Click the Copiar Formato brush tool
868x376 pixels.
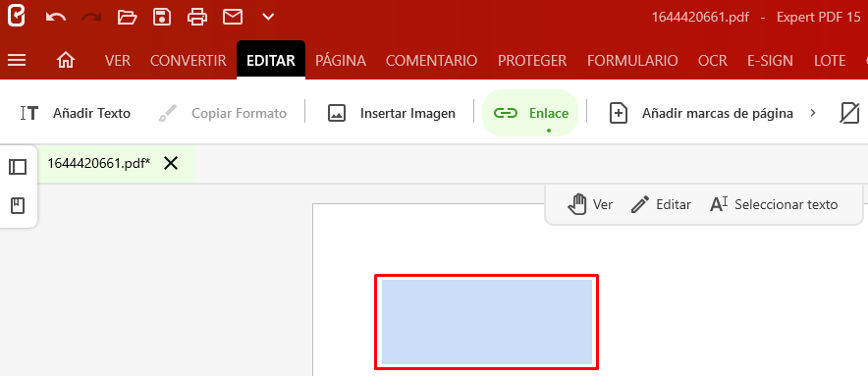coord(222,113)
